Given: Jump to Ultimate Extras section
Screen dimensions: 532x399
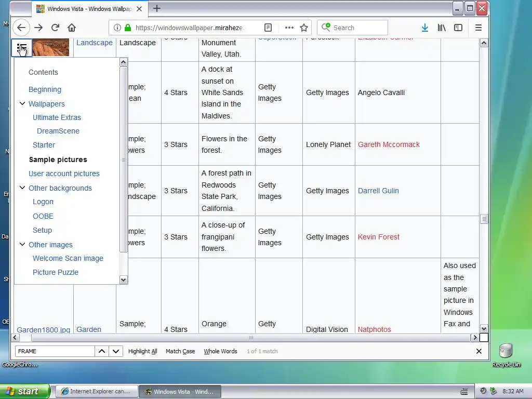Looking at the screenshot, I should tap(57, 117).
